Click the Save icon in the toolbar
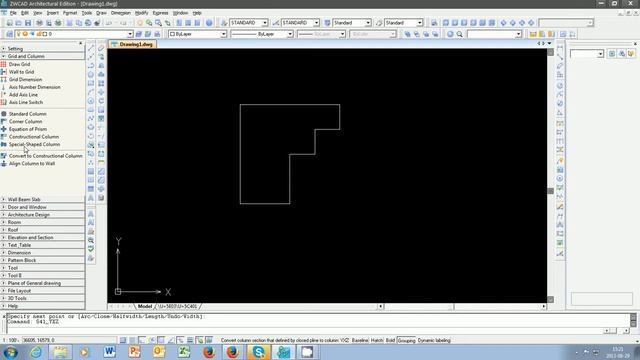The height and width of the screenshot is (360, 640). (x=28, y=23)
